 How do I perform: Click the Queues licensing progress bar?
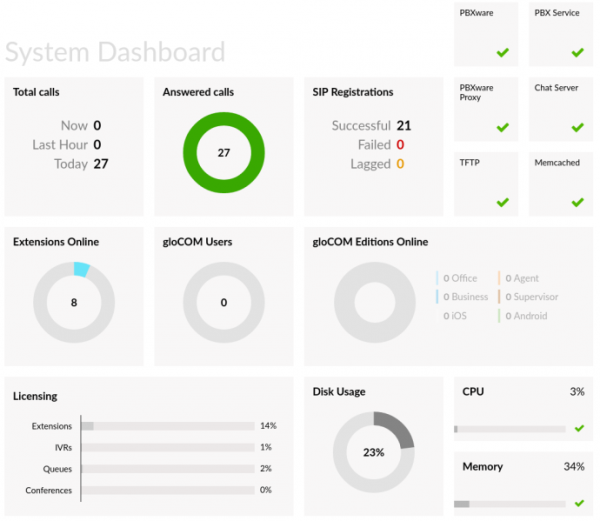point(167,469)
